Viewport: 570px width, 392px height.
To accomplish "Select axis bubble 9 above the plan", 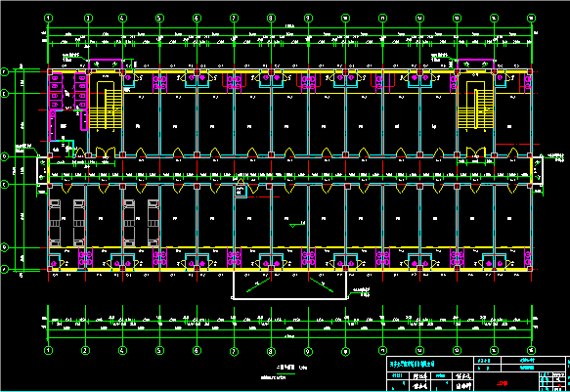I will pos(308,18).
